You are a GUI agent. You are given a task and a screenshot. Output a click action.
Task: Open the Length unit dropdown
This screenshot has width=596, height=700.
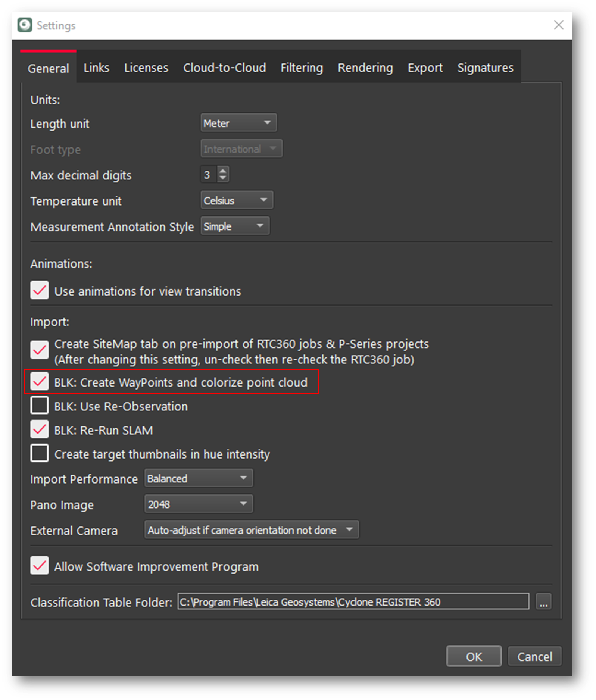[238, 123]
